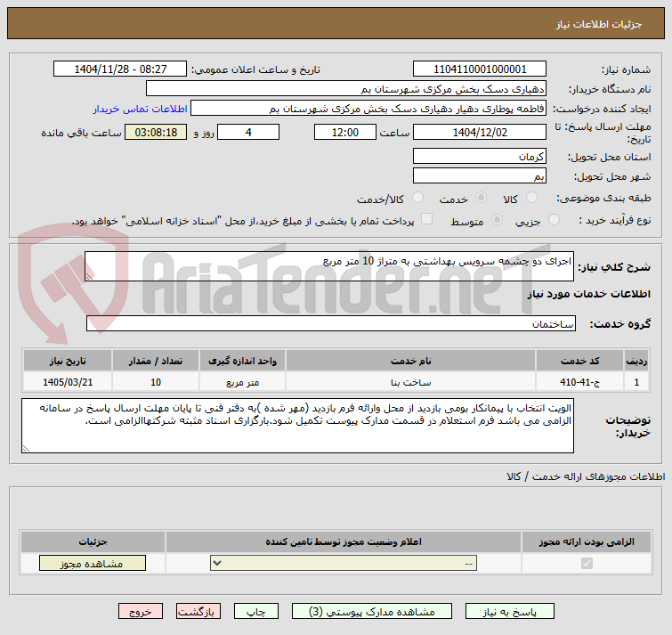
Task: Click the توضیحات خریدار text area
Action: pos(297,426)
